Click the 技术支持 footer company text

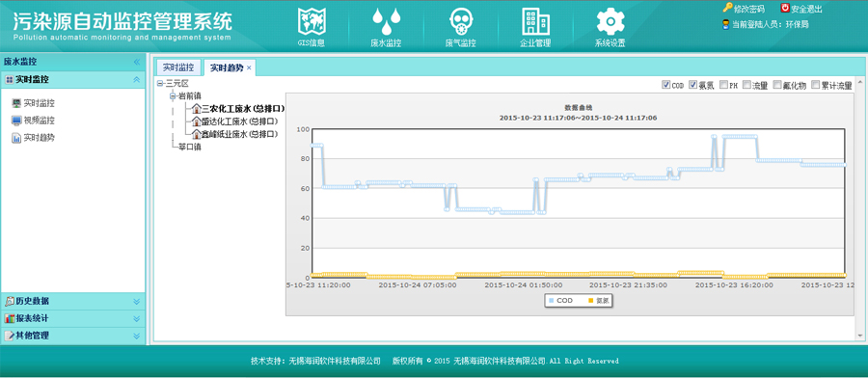[x=315, y=361]
